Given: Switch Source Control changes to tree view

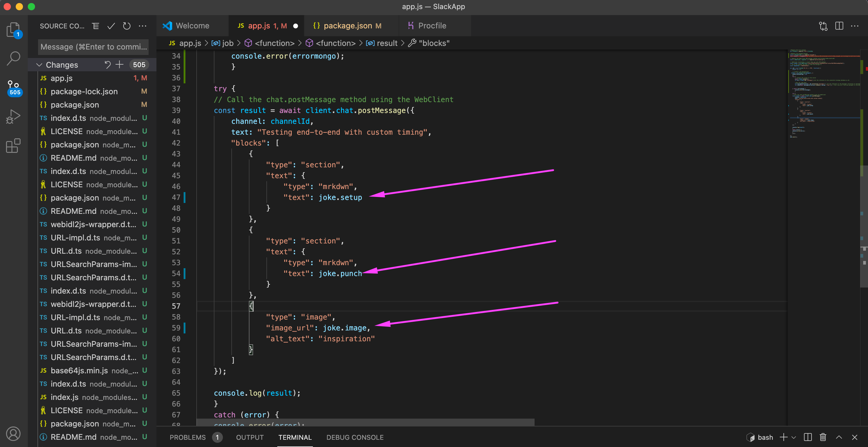Looking at the screenshot, I should [x=95, y=26].
